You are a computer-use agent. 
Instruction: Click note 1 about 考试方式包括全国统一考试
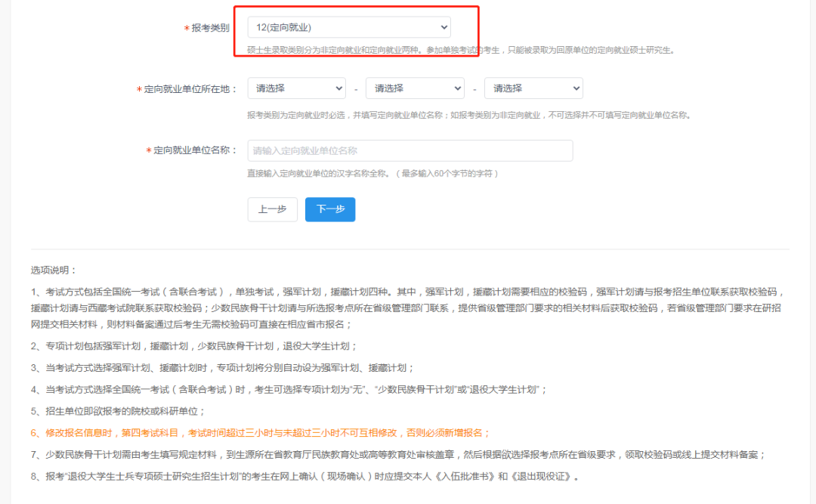click(407, 308)
